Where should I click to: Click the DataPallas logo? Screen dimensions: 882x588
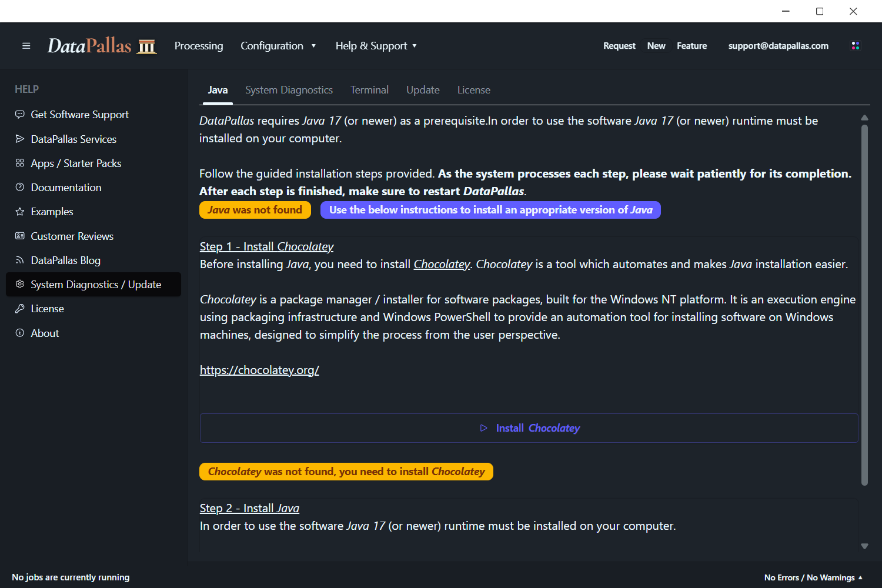tap(102, 46)
